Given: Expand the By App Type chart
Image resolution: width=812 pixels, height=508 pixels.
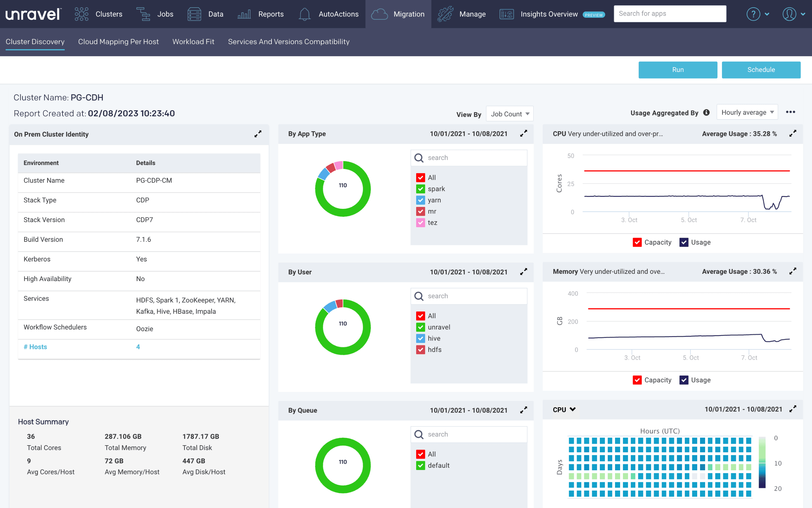Looking at the screenshot, I should [523, 134].
